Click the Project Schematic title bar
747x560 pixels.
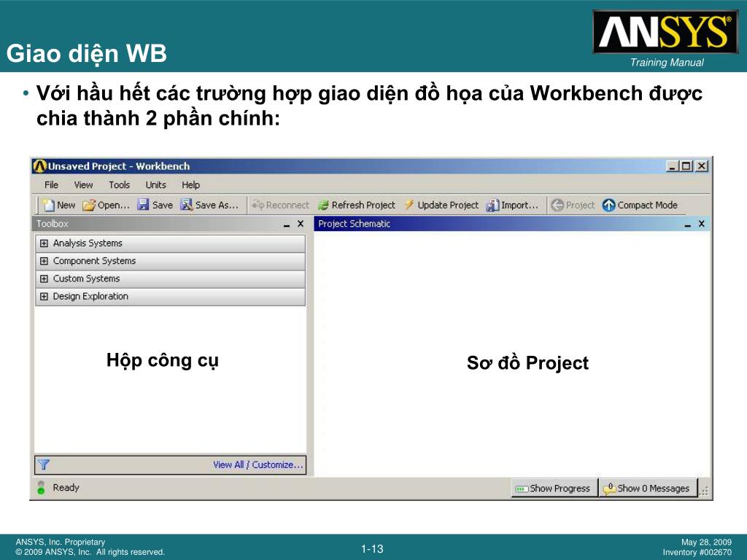(x=511, y=224)
